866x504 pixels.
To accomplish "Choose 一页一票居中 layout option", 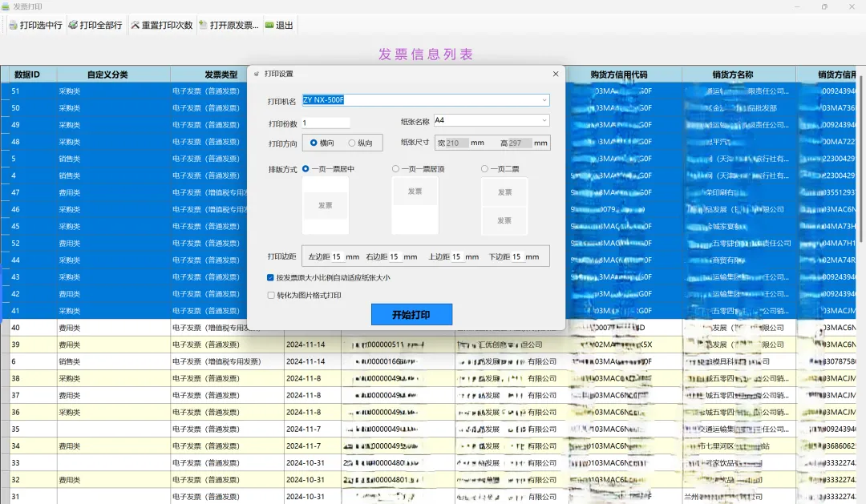I will coord(306,169).
